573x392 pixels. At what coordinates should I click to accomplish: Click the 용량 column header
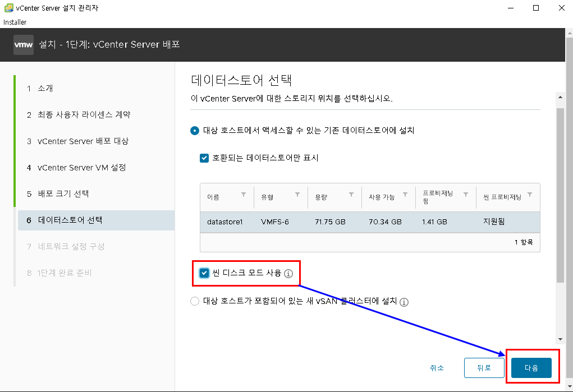(321, 197)
